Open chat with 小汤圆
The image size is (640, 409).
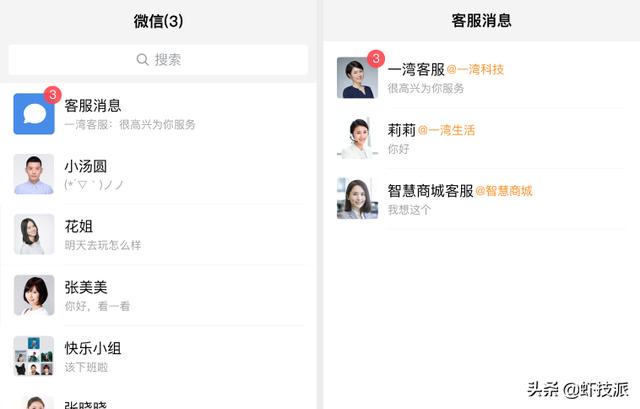pos(180,175)
